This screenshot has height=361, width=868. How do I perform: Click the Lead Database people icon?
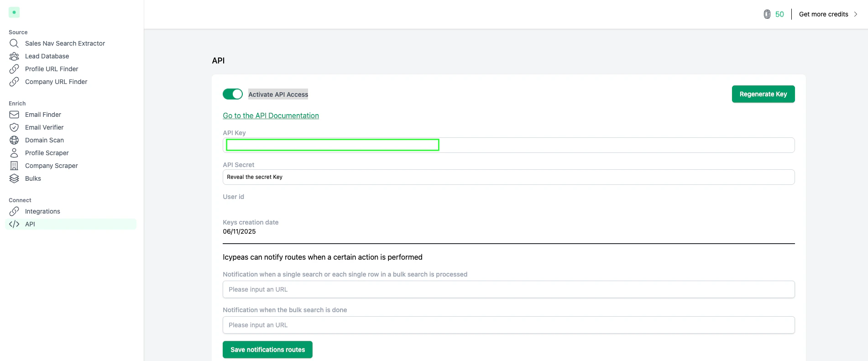click(14, 56)
